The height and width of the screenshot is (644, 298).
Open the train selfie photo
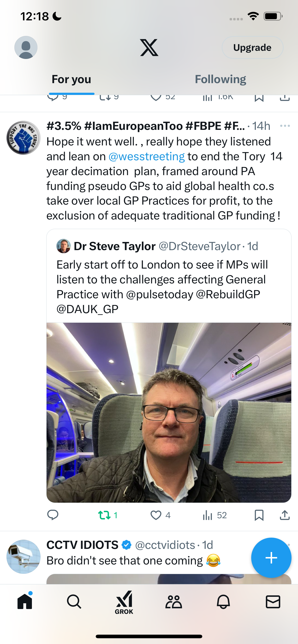click(169, 413)
